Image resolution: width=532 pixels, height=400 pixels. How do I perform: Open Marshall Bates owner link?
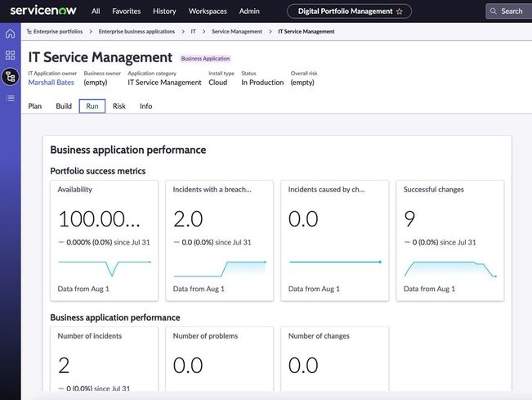[x=51, y=83]
